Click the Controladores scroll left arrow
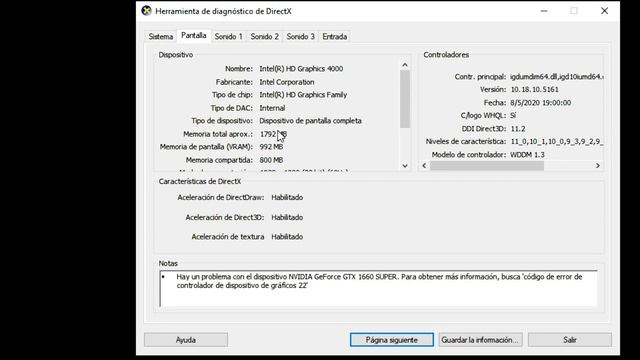The height and width of the screenshot is (360, 640). 424,165
